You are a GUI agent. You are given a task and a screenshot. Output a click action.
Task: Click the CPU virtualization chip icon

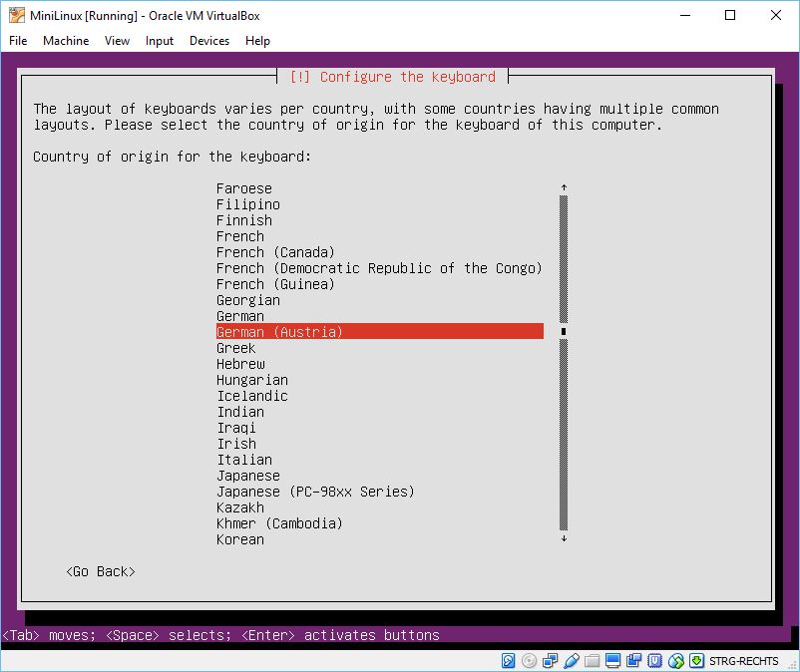click(655, 660)
